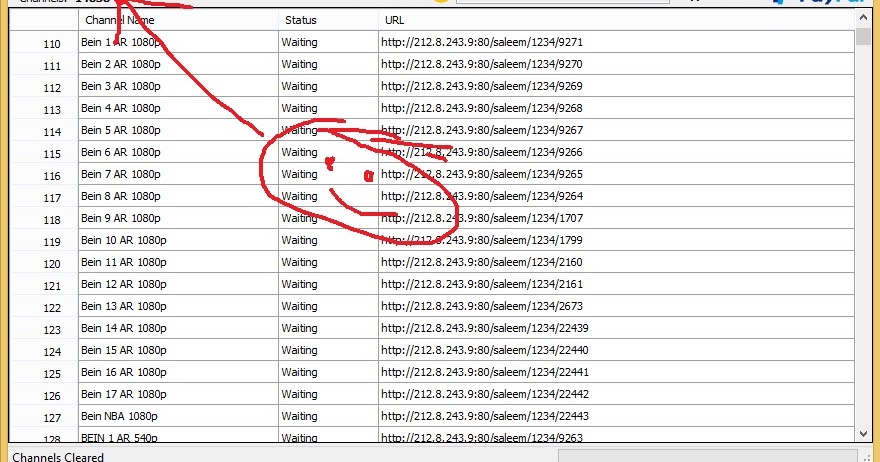880x462 pixels.
Task: Click URL ending in 1234/9270
Action: (482, 65)
